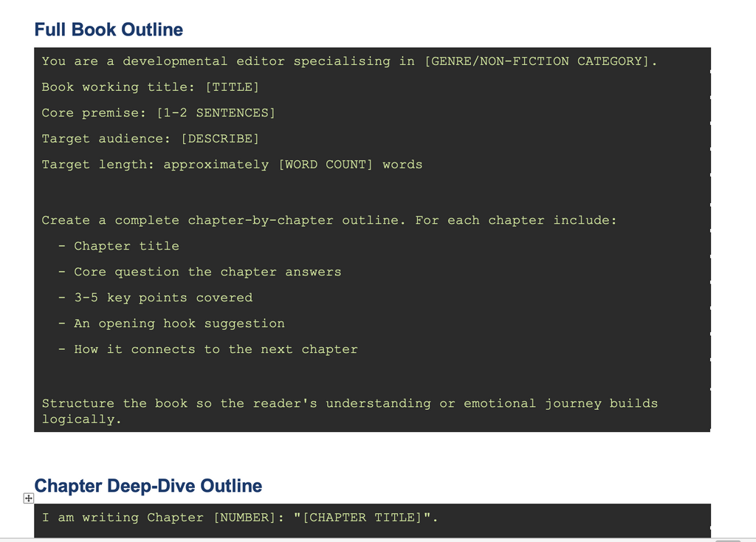Click "Book working title: [TITLE]" line
The width and height of the screenshot is (756, 542).
151,87
